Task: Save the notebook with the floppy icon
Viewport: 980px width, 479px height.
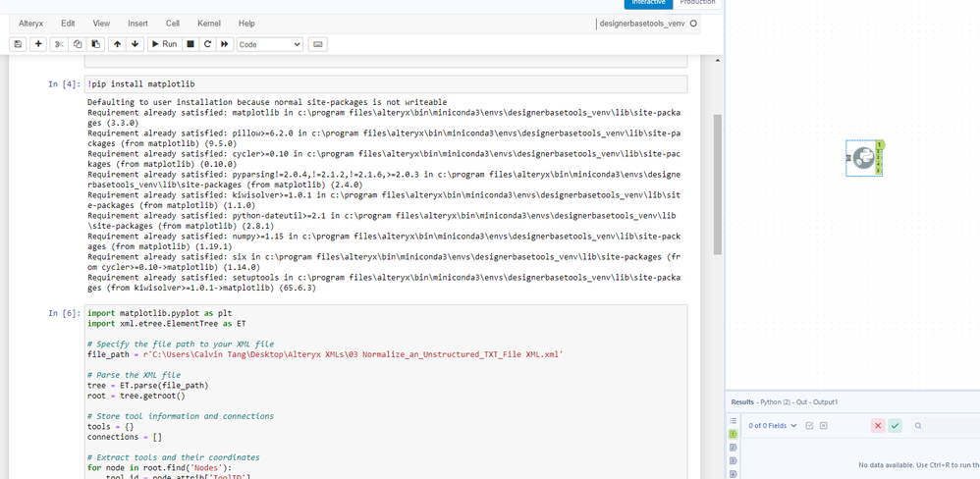Action: tap(18, 44)
